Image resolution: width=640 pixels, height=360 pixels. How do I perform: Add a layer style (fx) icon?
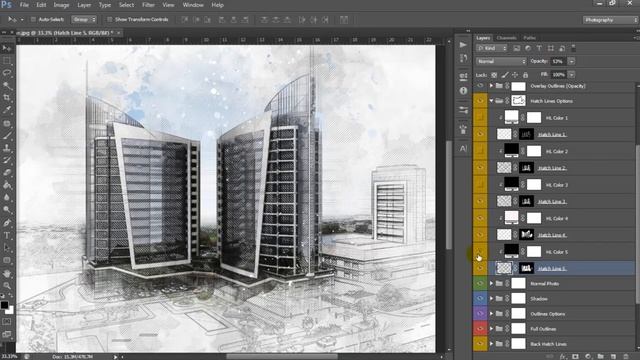click(x=563, y=356)
